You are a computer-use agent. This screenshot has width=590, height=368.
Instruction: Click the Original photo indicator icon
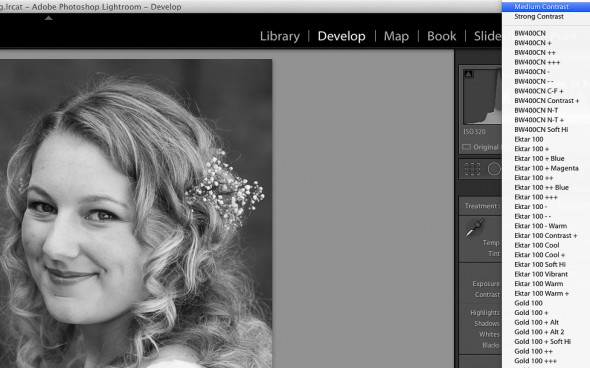(467, 147)
